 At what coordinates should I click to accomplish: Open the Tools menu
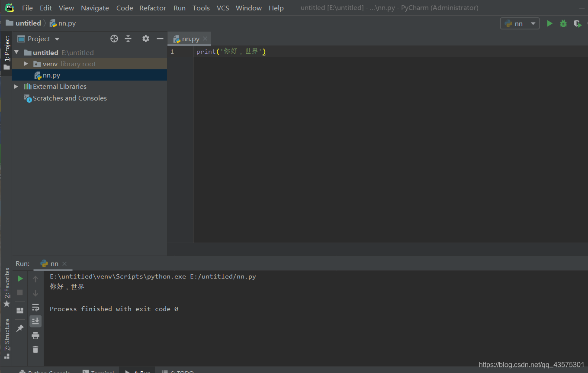pyautogui.click(x=201, y=8)
